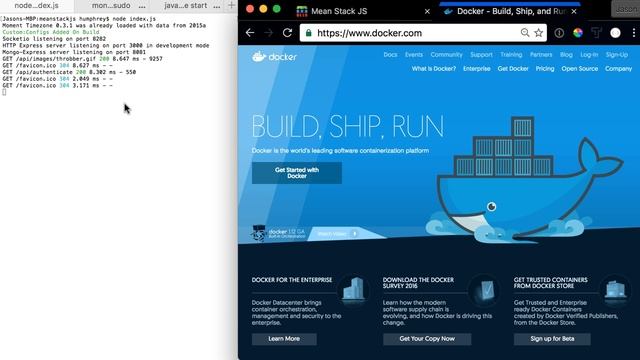Open the Docs link
The image size is (640, 360).
point(390,55)
